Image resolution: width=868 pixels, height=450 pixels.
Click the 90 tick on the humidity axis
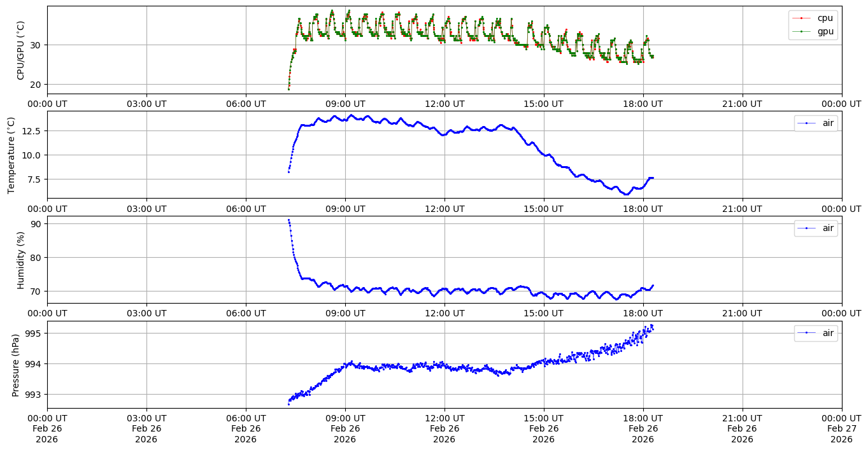36,224
